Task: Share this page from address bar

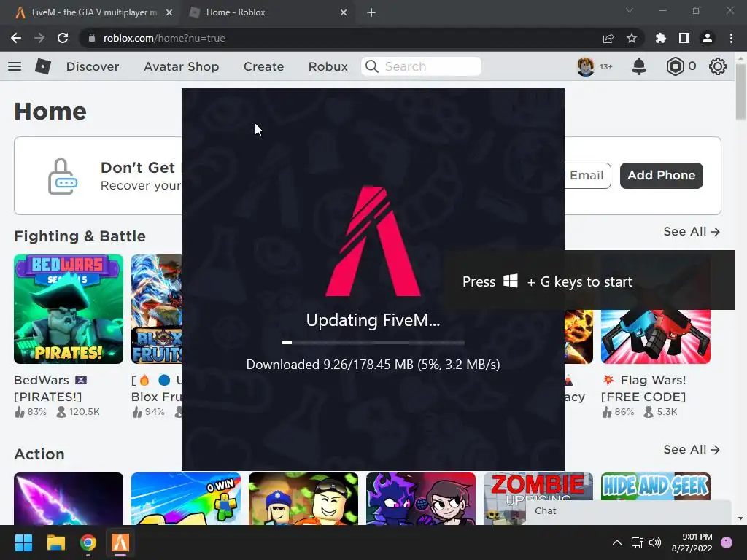Action: pos(608,38)
